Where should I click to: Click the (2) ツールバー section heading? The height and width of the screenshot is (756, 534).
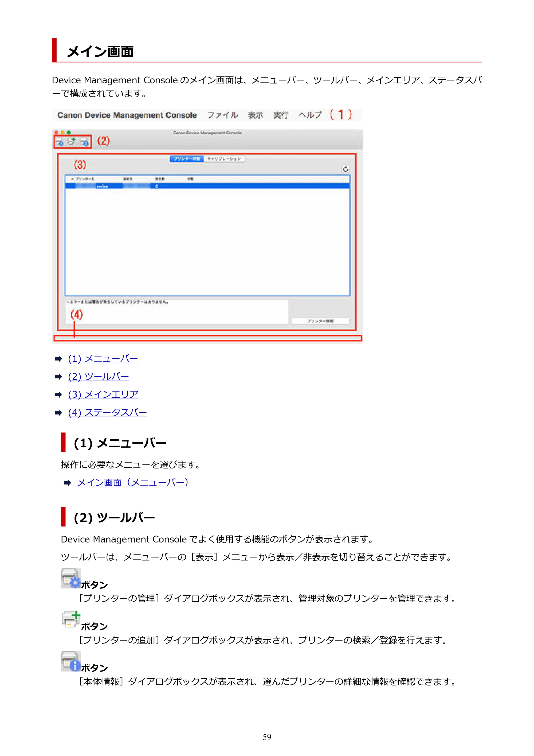pyautogui.click(x=114, y=518)
